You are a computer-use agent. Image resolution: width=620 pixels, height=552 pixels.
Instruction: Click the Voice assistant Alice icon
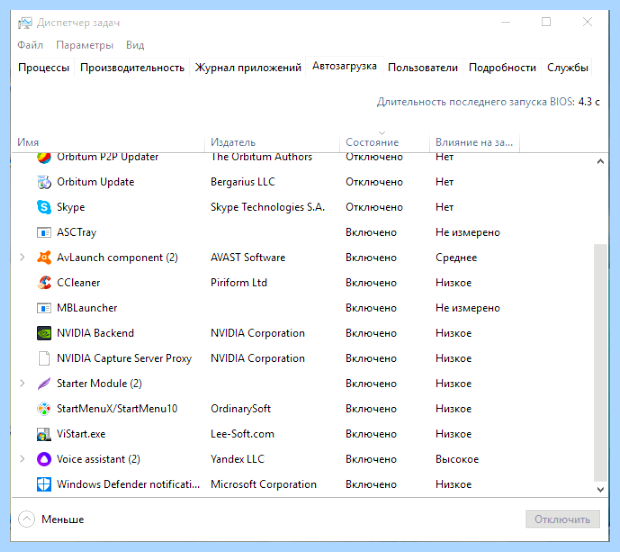[44, 459]
